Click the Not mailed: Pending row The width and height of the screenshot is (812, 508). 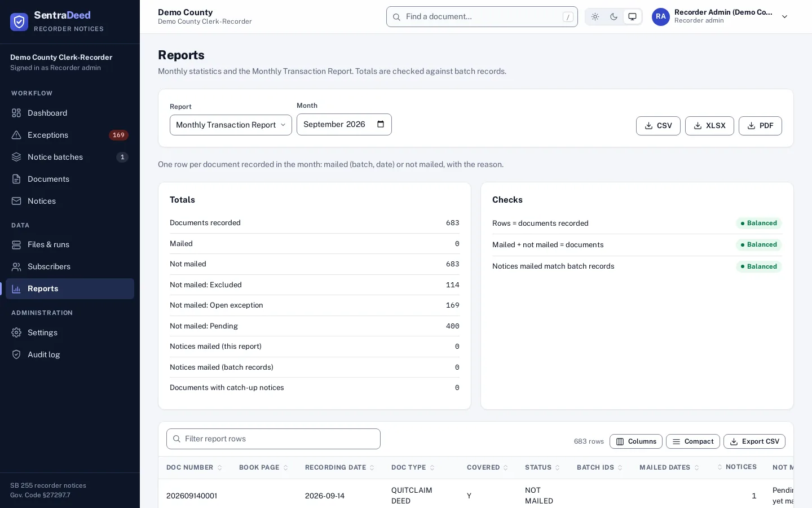tap(315, 326)
